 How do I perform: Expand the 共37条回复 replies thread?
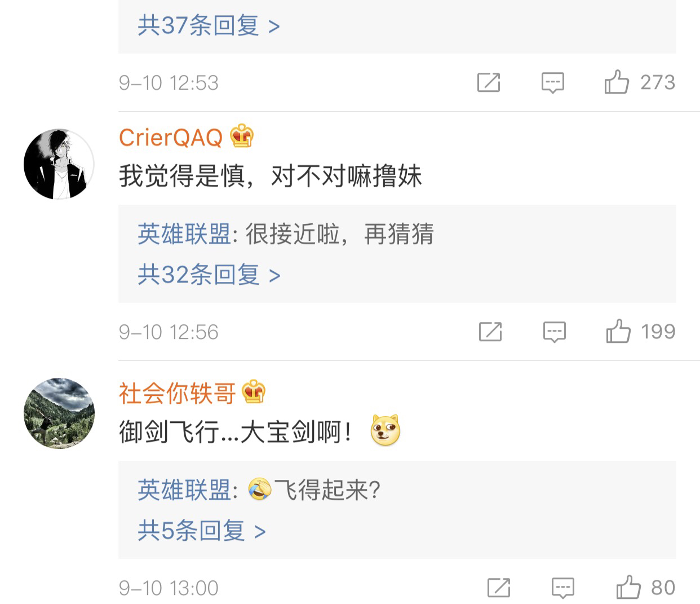(209, 26)
